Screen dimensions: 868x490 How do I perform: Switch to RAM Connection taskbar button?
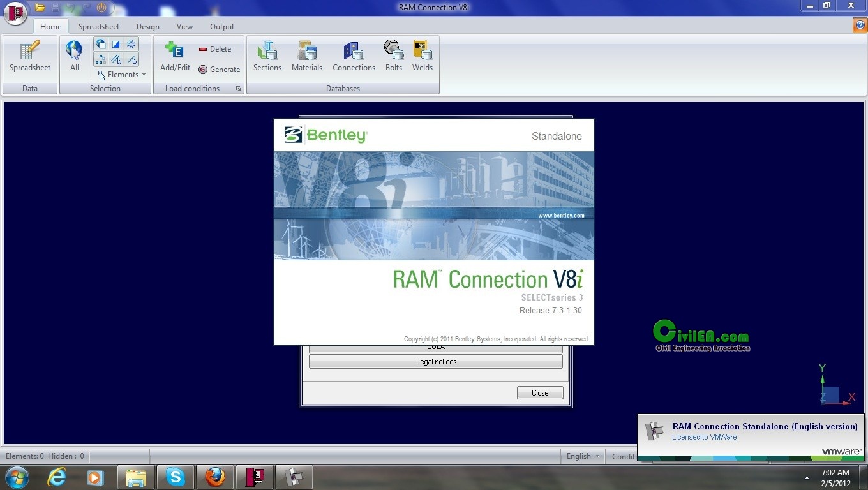pos(255,477)
